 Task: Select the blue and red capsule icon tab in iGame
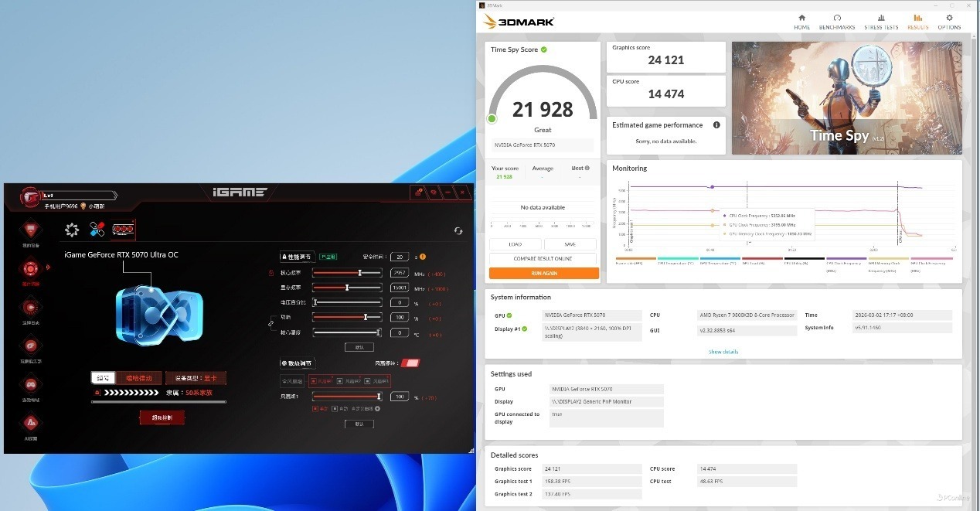click(x=97, y=230)
